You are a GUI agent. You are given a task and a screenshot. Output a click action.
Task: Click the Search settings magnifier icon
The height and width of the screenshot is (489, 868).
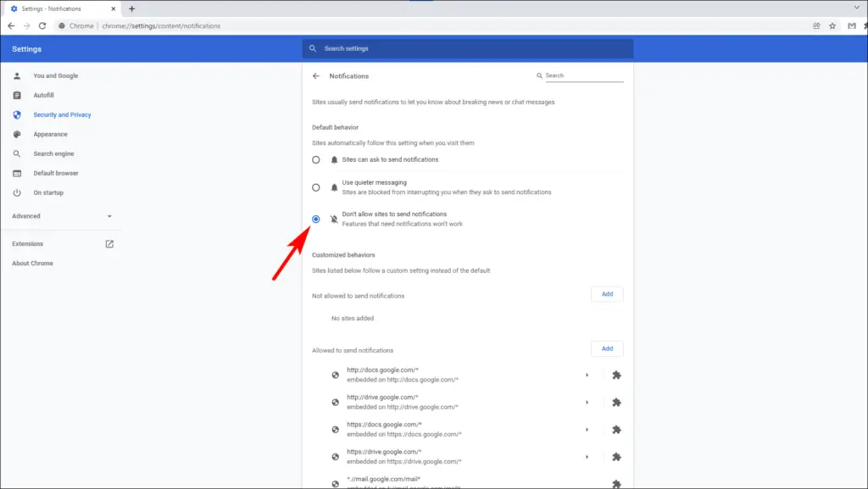click(x=313, y=48)
